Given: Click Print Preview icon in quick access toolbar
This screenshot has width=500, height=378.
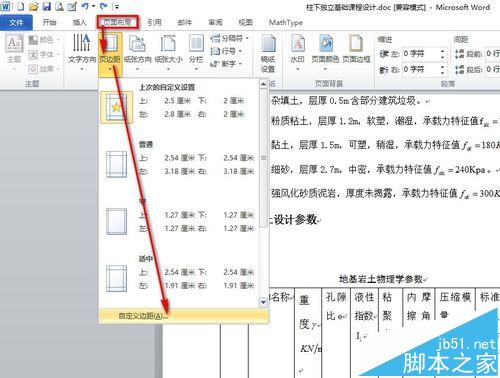Looking at the screenshot, I should click(59, 6).
